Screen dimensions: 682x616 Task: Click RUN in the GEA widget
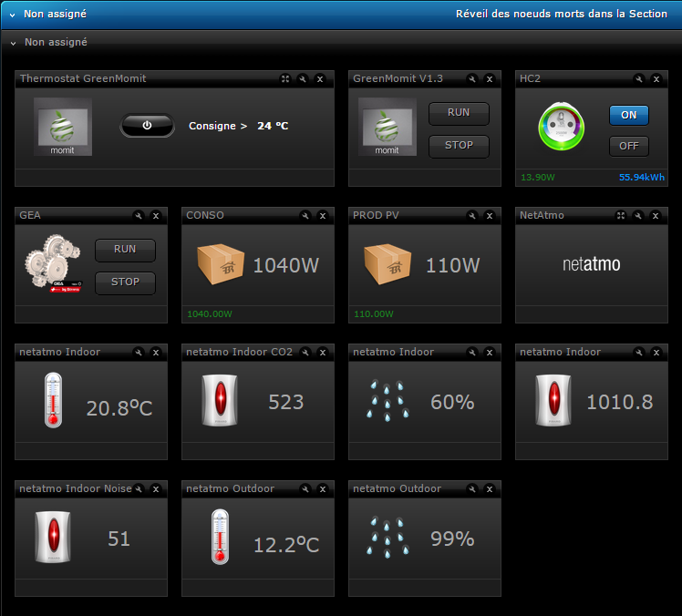pos(125,250)
